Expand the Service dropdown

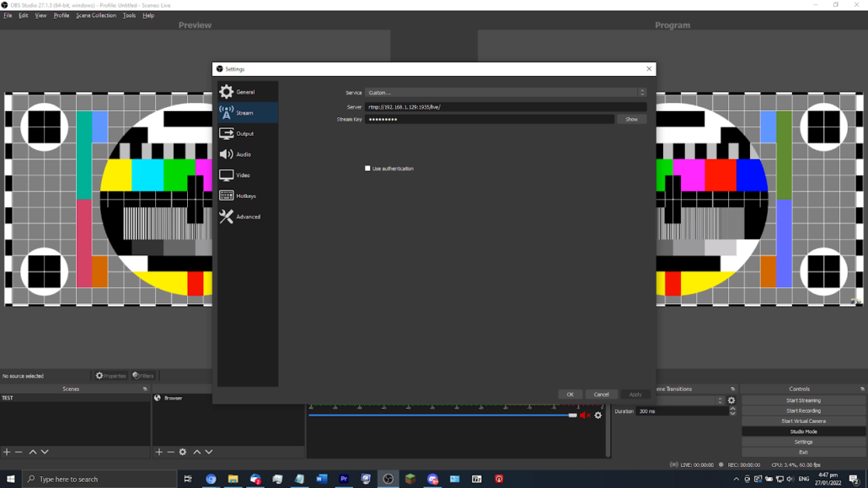coord(506,93)
